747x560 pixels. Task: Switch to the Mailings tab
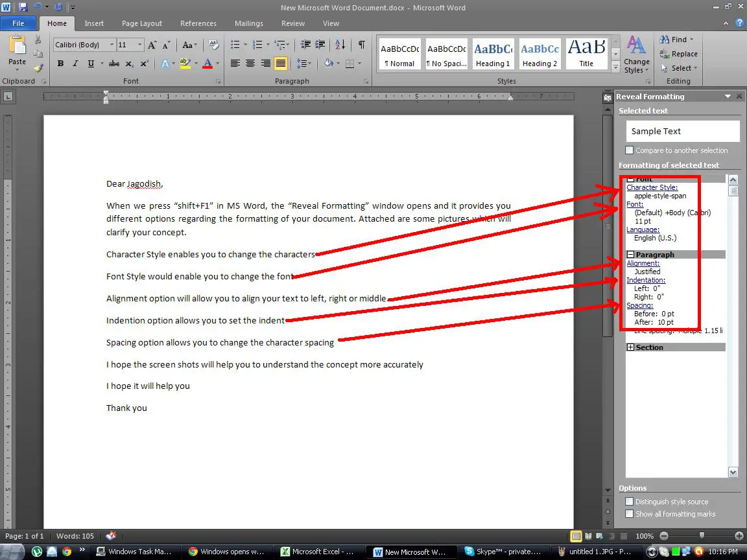click(249, 23)
